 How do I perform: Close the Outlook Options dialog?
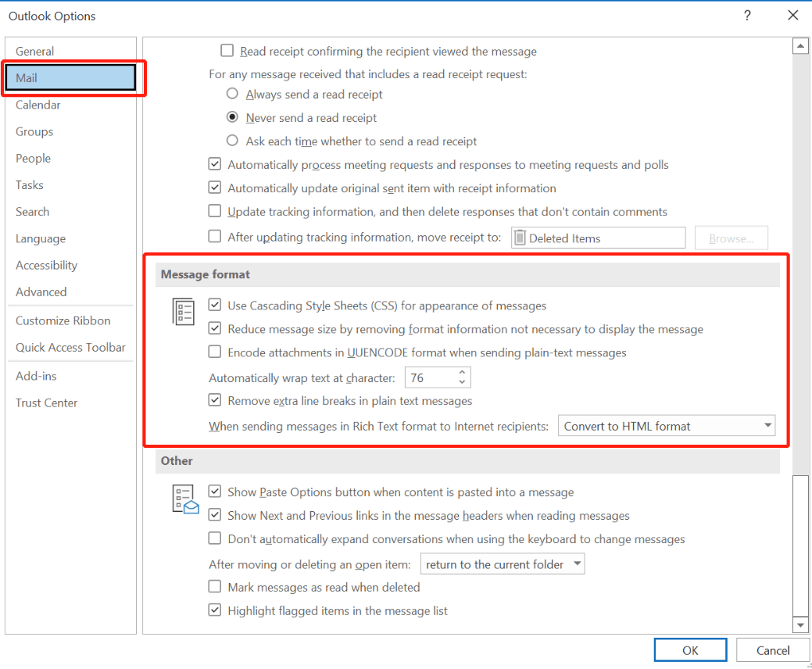point(792,16)
